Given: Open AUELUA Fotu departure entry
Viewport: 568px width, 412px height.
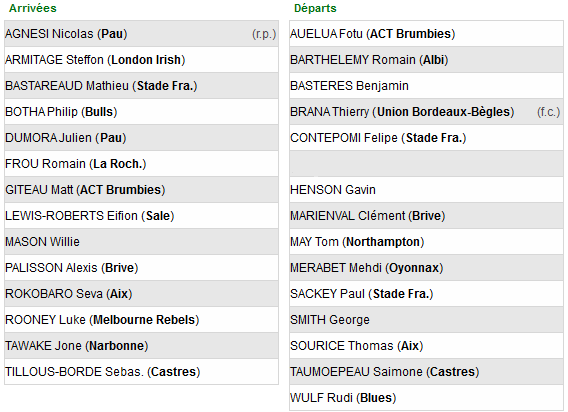Looking at the screenshot, I should tap(426, 34).
